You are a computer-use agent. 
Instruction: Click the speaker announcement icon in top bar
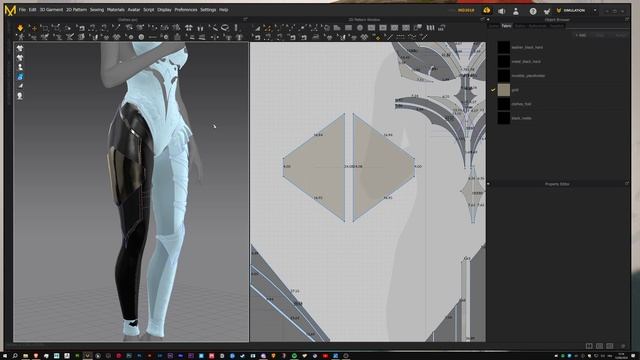[x=502, y=11]
